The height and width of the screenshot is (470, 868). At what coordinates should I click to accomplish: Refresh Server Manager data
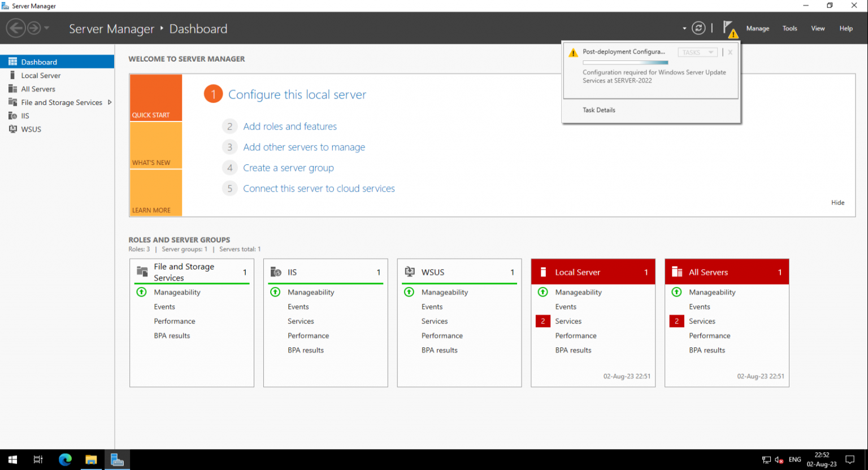[698, 27]
